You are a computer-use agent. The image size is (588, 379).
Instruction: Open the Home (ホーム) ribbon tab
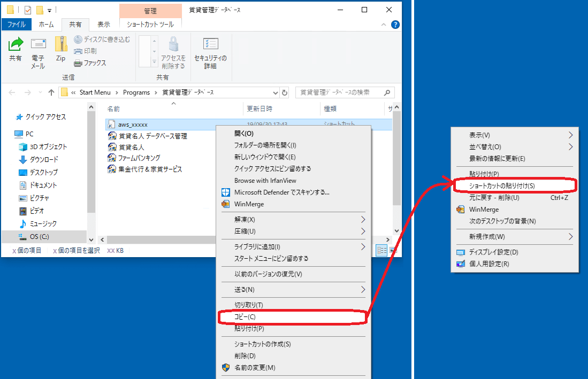(x=47, y=25)
